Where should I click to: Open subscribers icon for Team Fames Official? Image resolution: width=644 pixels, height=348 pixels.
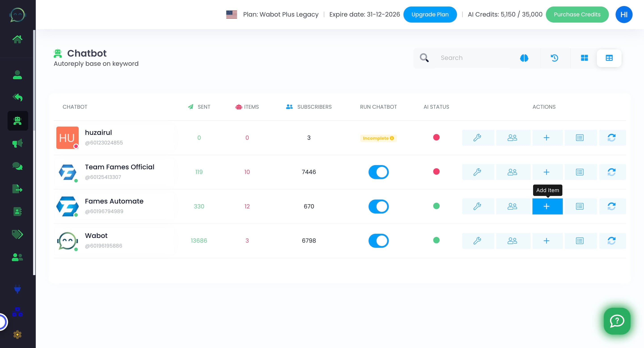click(512, 172)
